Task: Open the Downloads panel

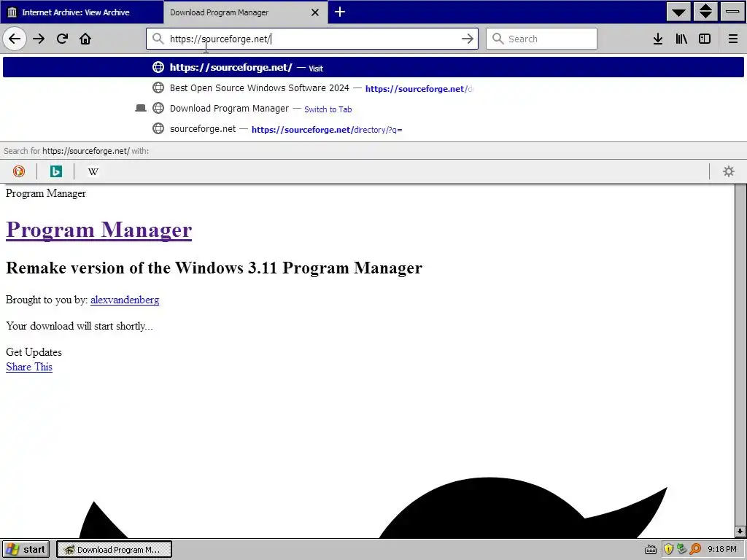Action: tap(658, 39)
